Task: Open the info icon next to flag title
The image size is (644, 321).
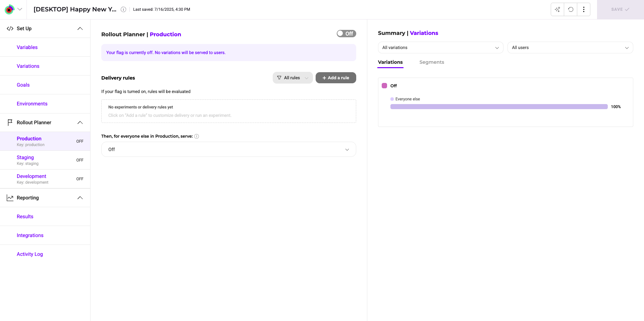Action: tap(123, 9)
